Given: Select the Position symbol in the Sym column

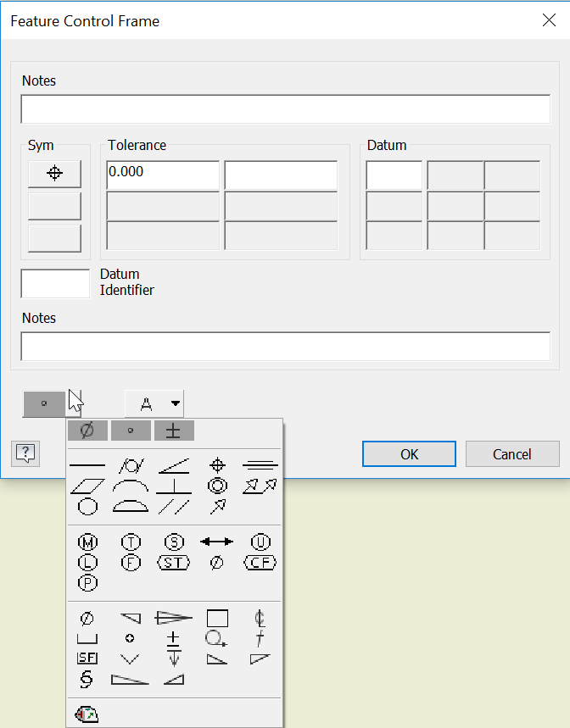Looking at the screenshot, I should click(x=54, y=174).
